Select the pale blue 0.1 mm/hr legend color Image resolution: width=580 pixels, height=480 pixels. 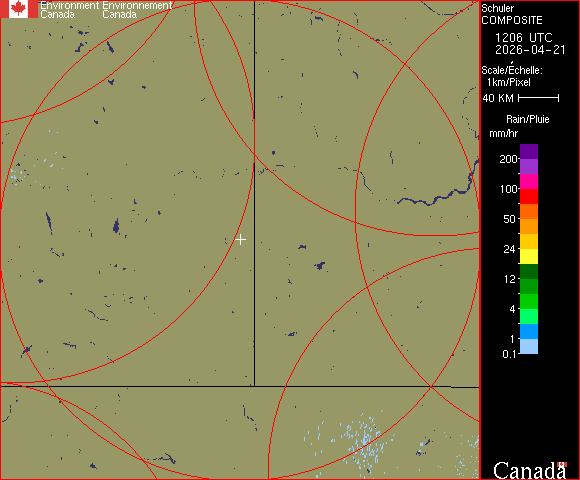tap(529, 347)
